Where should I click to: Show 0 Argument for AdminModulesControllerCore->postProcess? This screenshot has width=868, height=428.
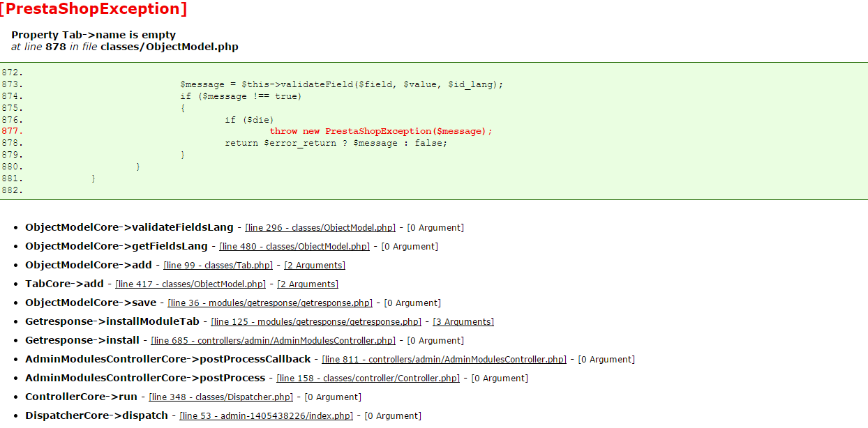(500, 379)
